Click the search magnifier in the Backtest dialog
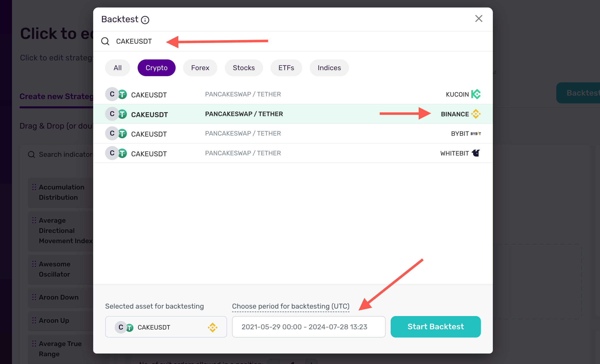Viewport: 600px width, 364px height. coord(105,41)
